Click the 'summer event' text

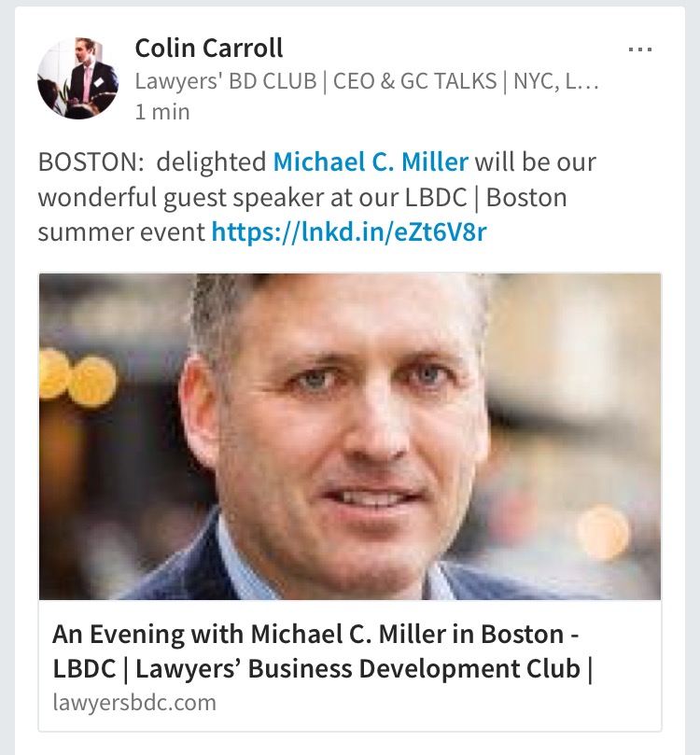click(x=121, y=231)
